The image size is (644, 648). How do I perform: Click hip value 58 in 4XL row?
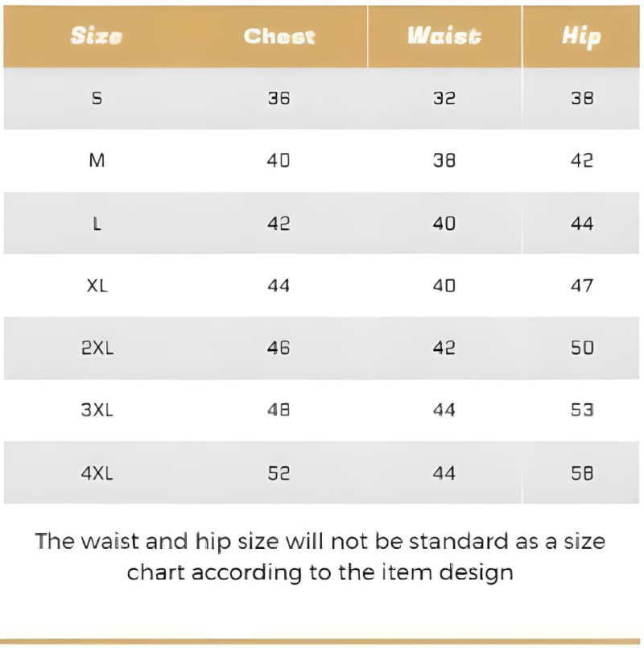coord(581,473)
